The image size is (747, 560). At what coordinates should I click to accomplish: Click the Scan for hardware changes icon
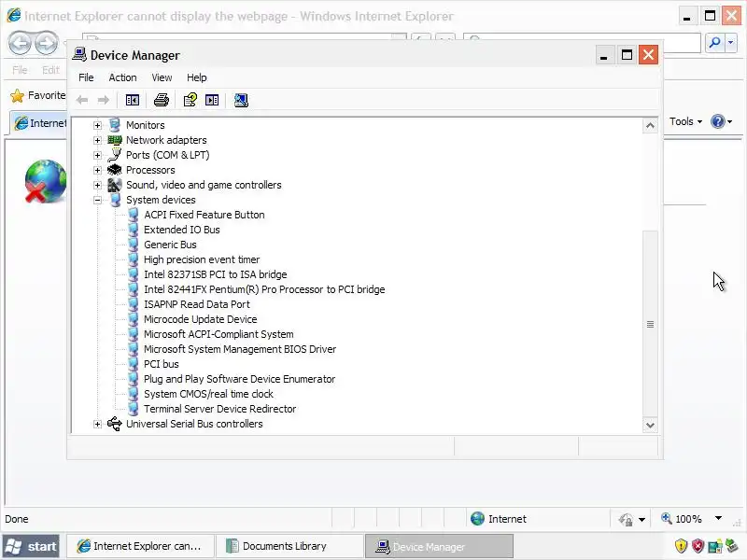(x=241, y=100)
